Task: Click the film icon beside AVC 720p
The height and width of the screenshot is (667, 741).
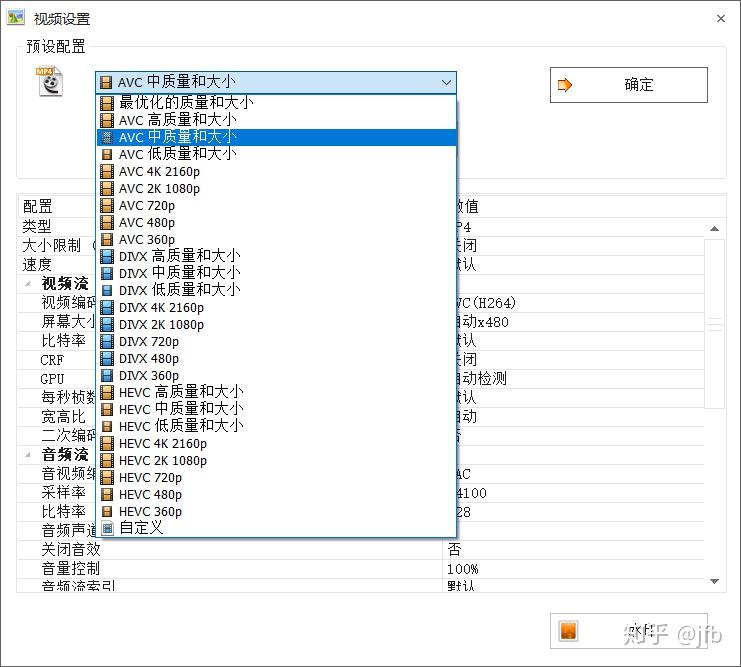Action: point(107,205)
